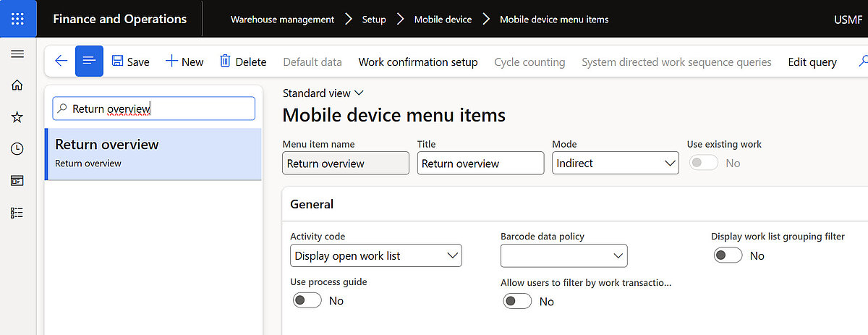Open Workspaces icon in the sidebar

pyautogui.click(x=17, y=181)
